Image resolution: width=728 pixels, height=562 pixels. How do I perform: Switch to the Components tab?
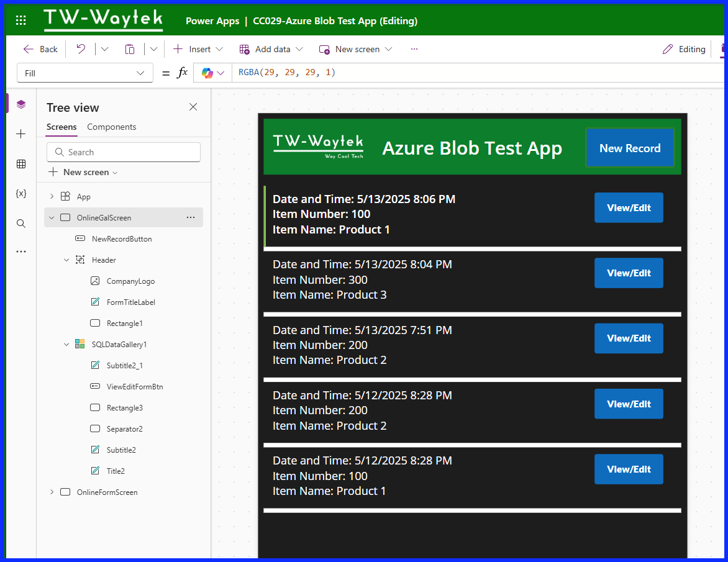pos(111,127)
